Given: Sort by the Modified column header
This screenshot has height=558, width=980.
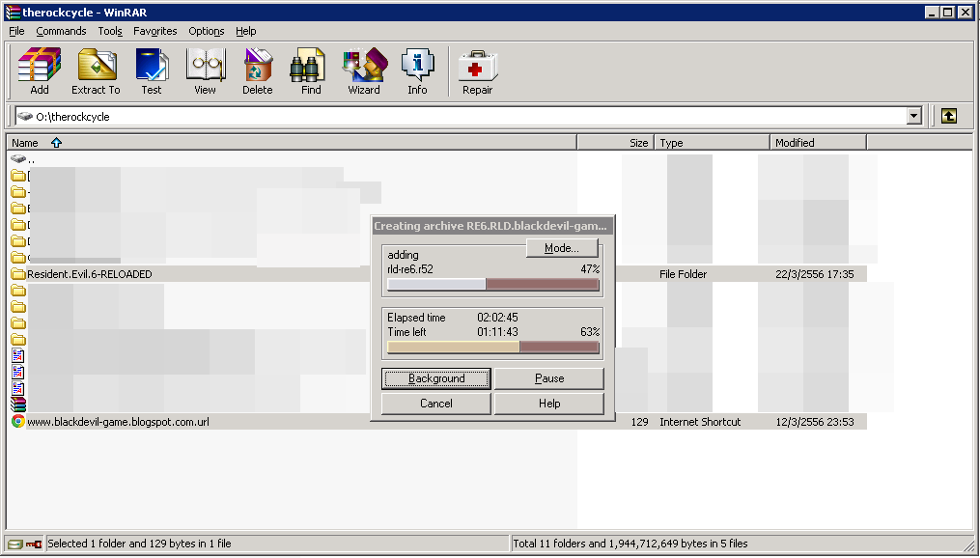Looking at the screenshot, I should [x=818, y=143].
